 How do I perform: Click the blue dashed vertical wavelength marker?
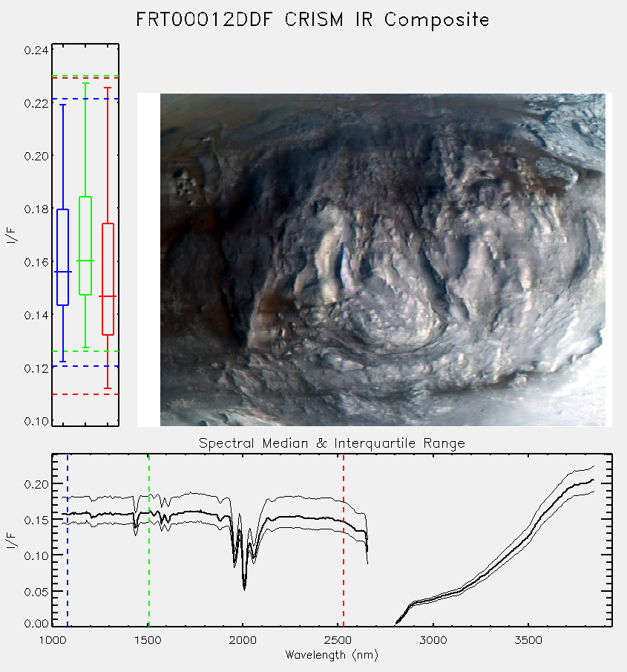pos(68,540)
